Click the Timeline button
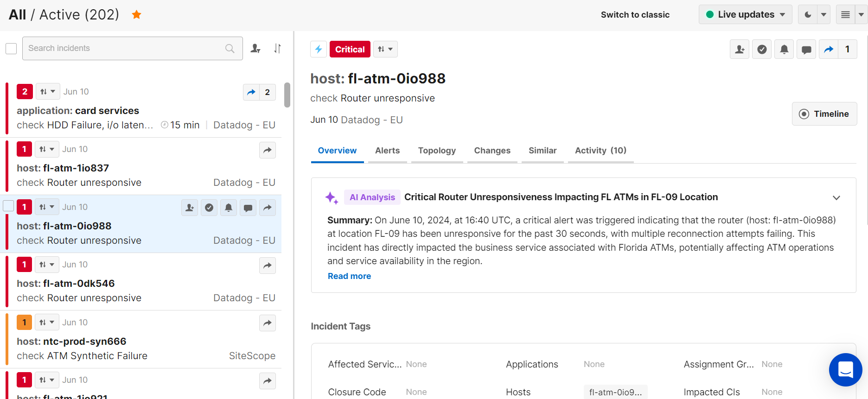 824,114
